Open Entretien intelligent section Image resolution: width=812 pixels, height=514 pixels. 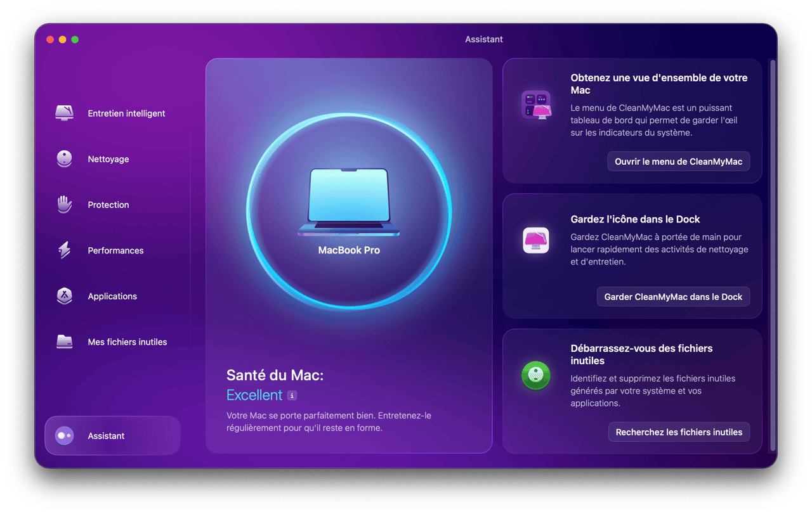(113, 113)
